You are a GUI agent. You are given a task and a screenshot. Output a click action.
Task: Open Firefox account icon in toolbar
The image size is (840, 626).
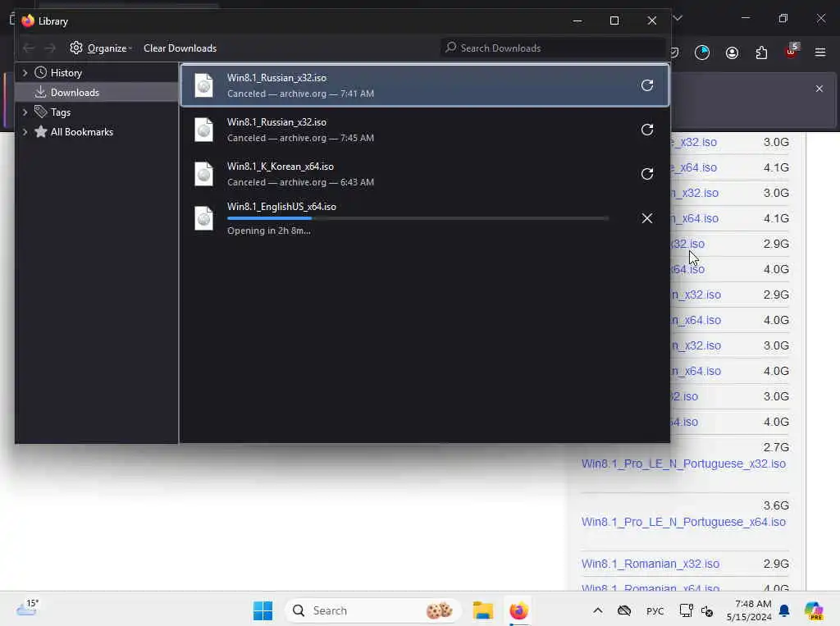click(732, 53)
